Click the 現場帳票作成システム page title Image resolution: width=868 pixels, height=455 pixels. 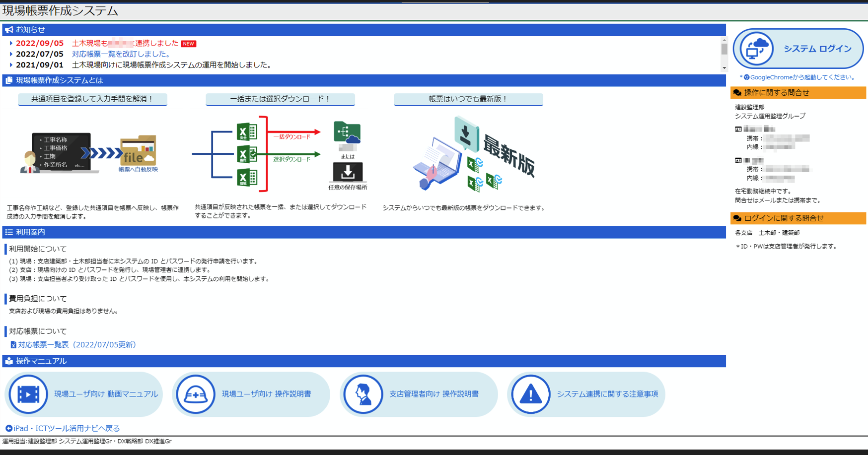[x=61, y=11]
